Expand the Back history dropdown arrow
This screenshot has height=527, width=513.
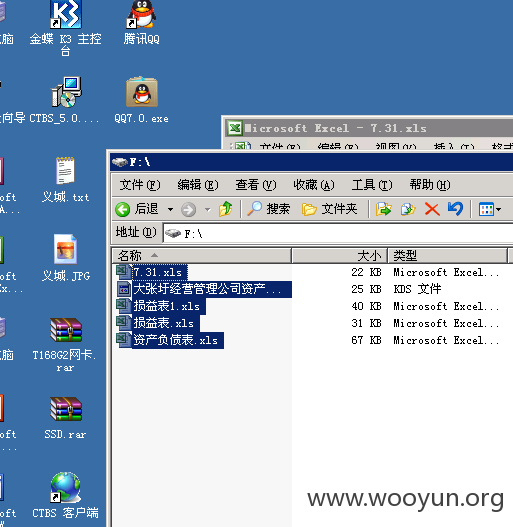pyautogui.click(x=170, y=210)
